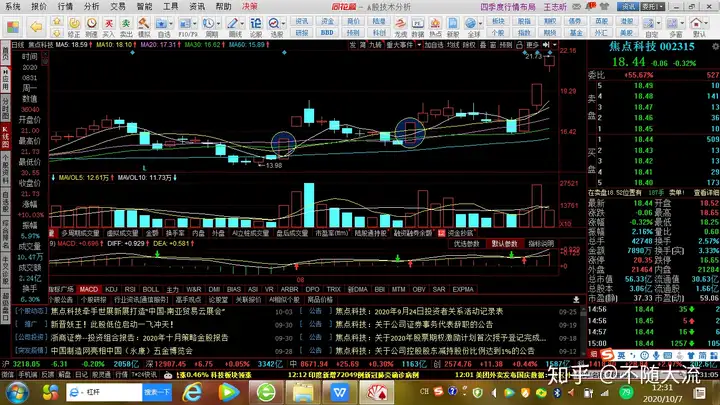Screen dimensions: 720x405
Task: Toggle the chart lock icon
Action: 519,45
